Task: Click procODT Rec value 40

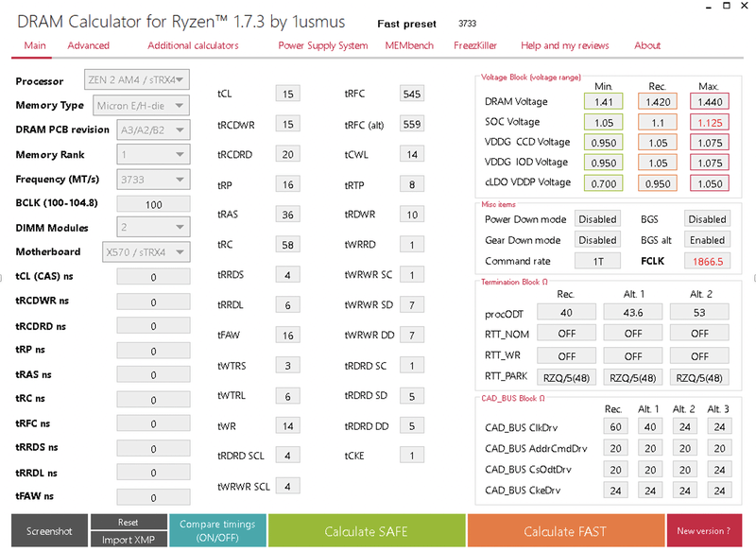Action: tap(566, 313)
